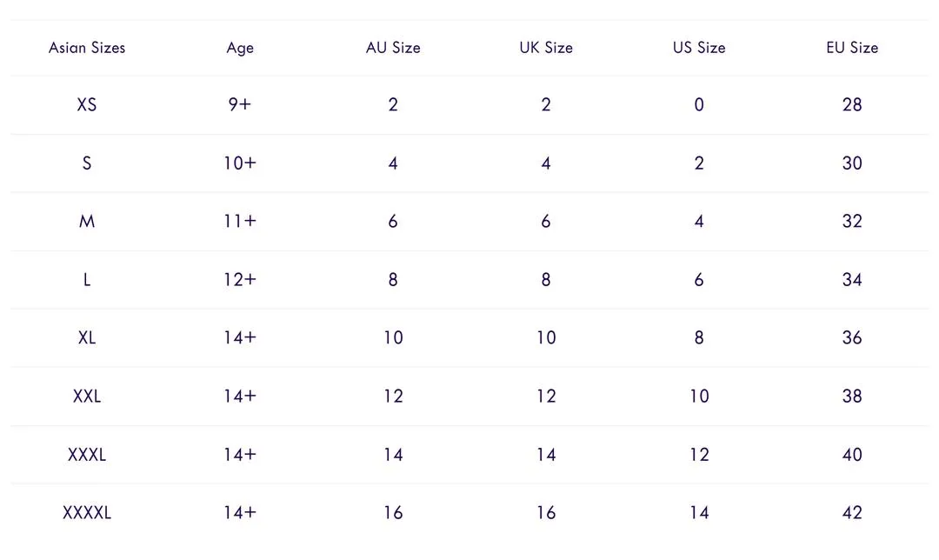Select the US Size column header

[699, 48]
